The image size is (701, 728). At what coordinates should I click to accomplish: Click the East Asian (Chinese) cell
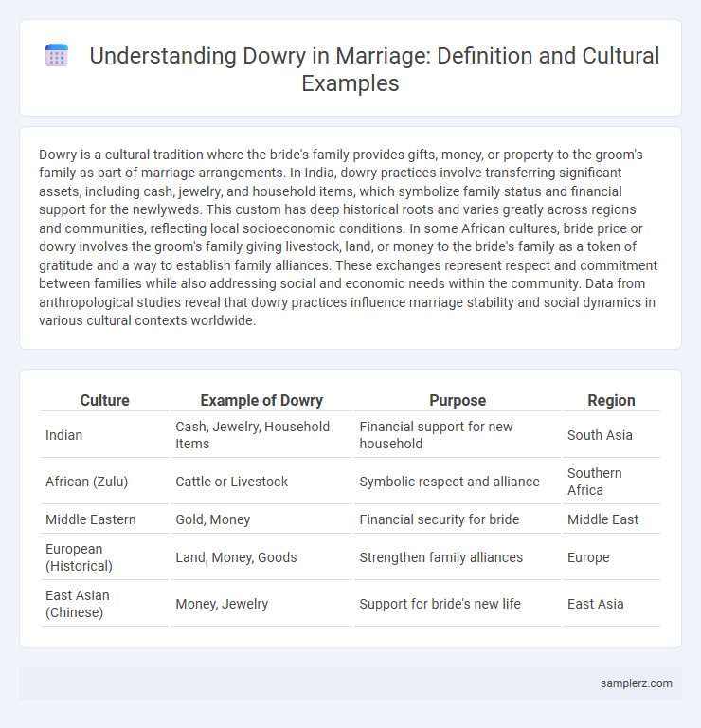click(x=104, y=604)
